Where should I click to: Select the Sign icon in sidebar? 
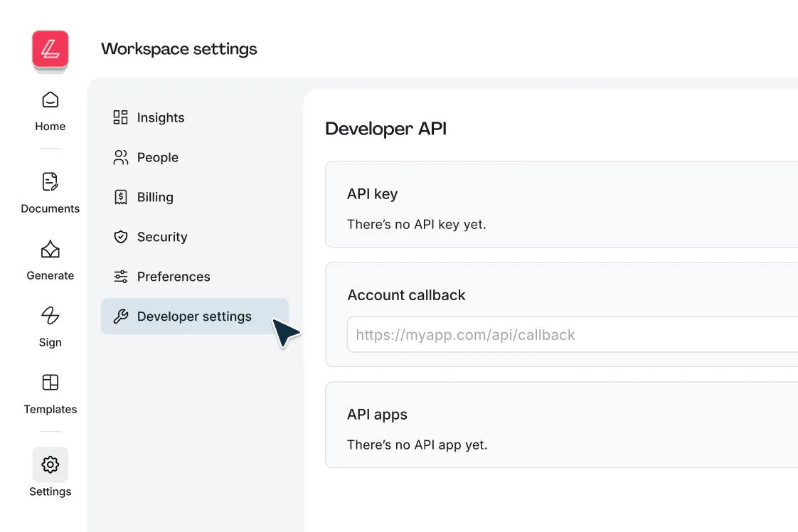50,316
